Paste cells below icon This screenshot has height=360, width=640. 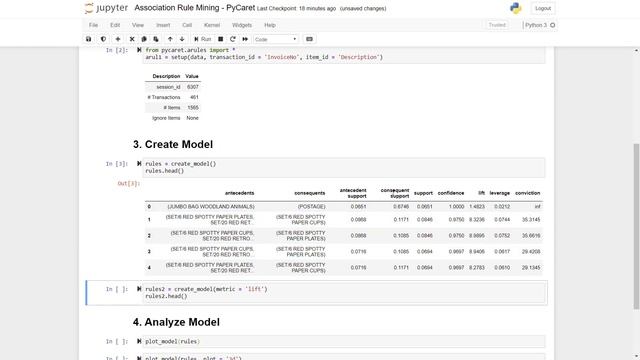pos(156,39)
